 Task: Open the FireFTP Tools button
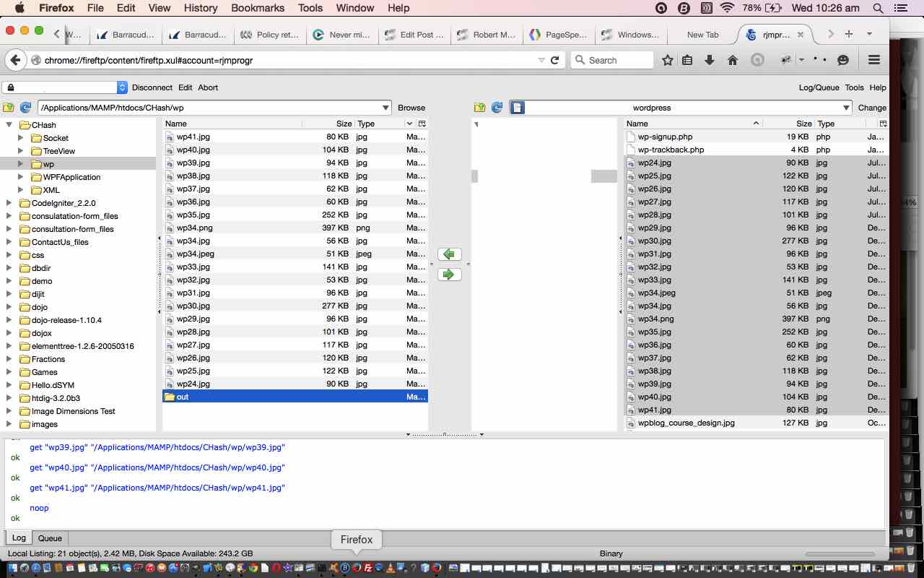tap(854, 87)
